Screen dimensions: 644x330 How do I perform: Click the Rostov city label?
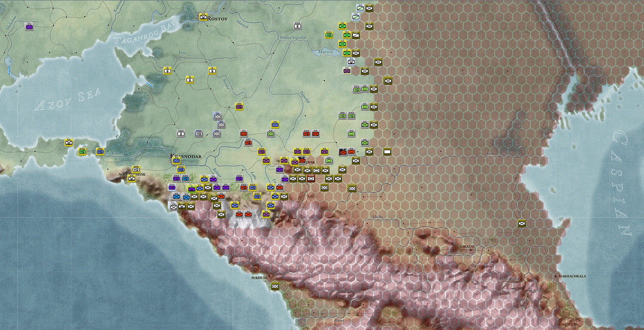218,19
